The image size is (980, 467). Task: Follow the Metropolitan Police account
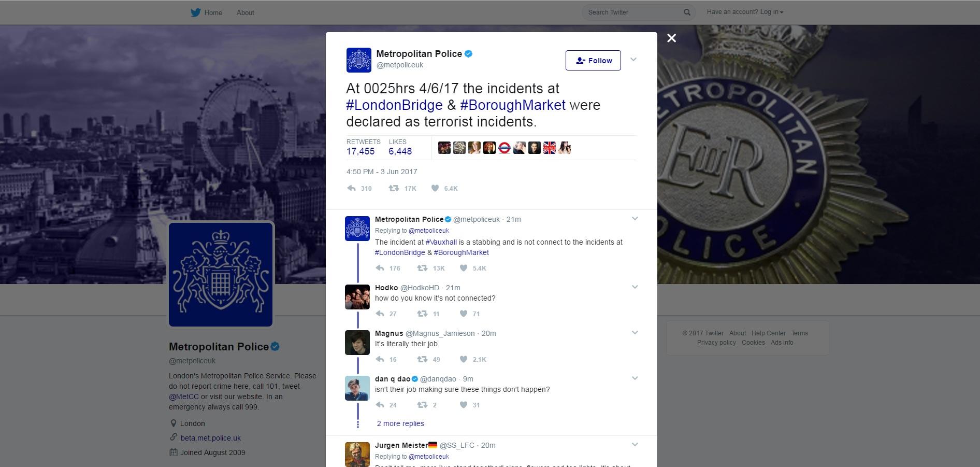(593, 61)
